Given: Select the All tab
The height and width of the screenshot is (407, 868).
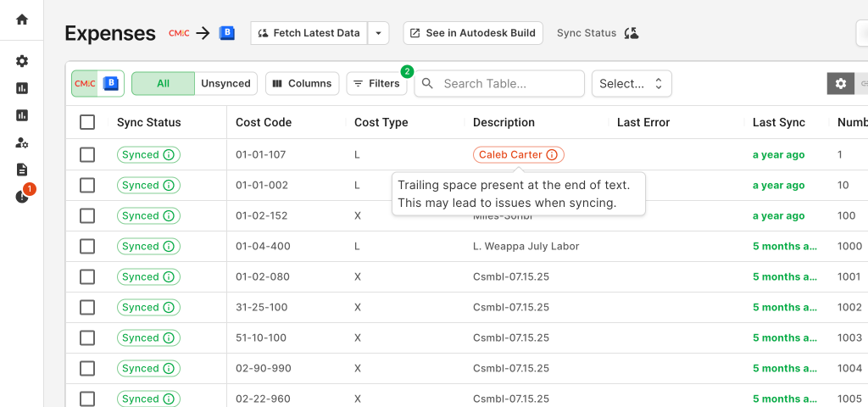Looking at the screenshot, I should click(x=163, y=83).
